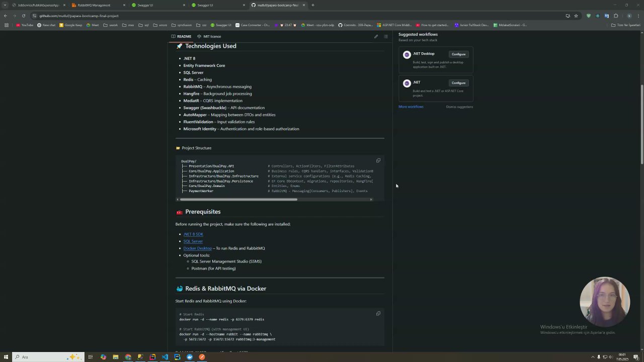This screenshot has width=644, height=362.
Task: Click 'Presentation/DualPay.API' in the code block
Action: (211, 166)
